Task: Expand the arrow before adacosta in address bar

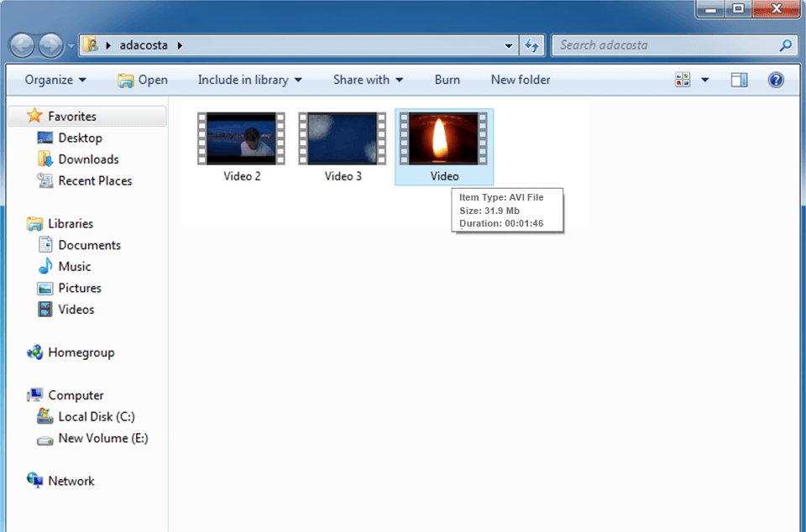Action: click(x=108, y=45)
